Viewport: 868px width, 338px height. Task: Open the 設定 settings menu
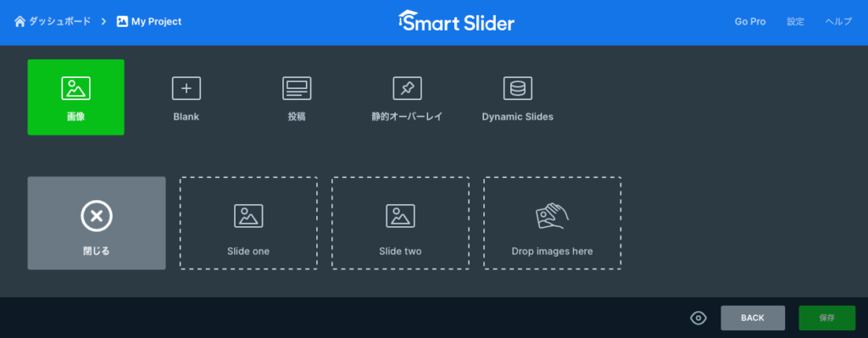795,21
